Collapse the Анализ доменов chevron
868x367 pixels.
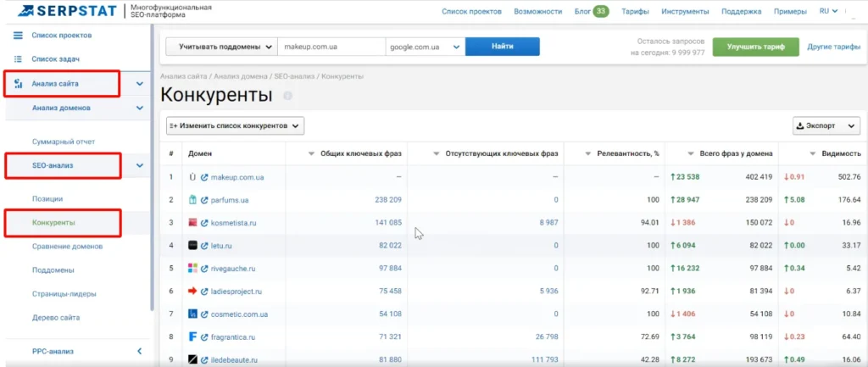pyautogui.click(x=140, y=108)
